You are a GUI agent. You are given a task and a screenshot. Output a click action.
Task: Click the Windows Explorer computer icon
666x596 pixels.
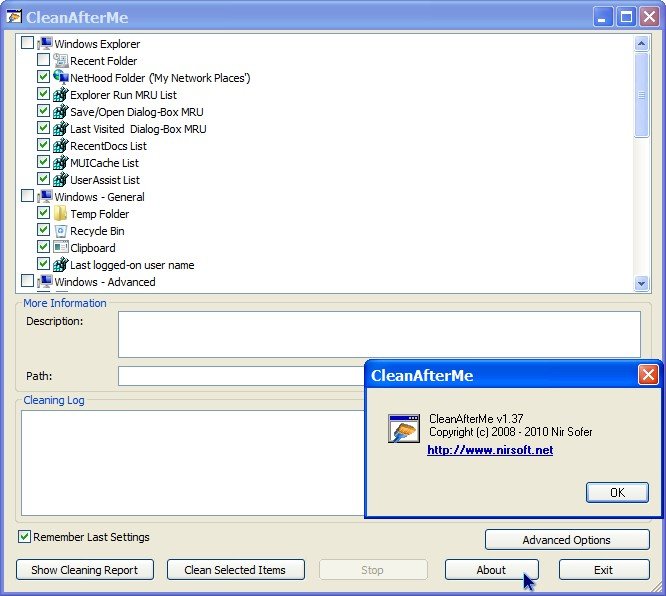point(44,43)
